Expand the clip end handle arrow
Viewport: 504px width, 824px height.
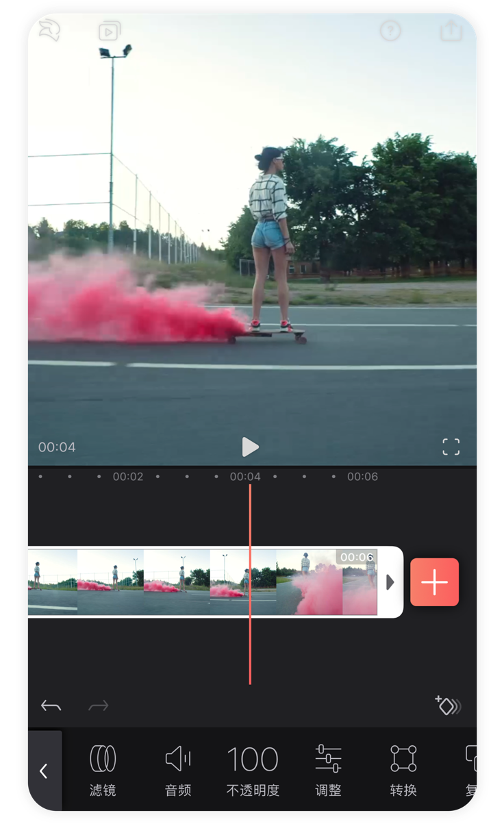click(390, 582)
